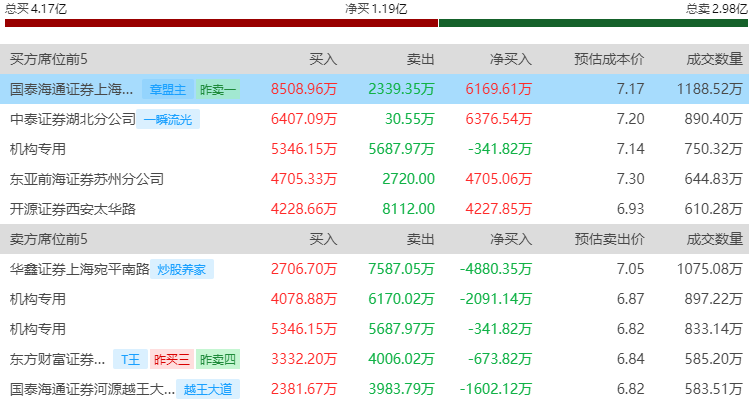Click the 昨买三 tag
This screenshot has width=750, height=401.
pos(172,359)
